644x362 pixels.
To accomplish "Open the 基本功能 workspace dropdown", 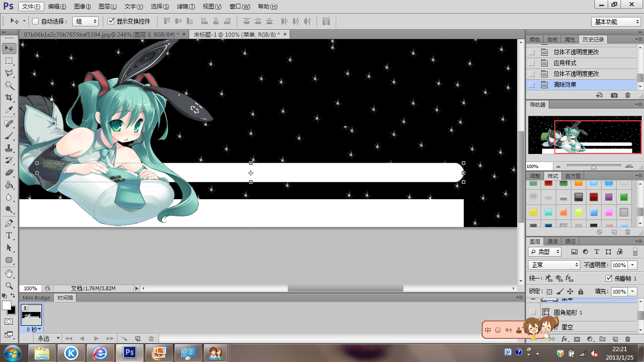I will tap(616, 22).
